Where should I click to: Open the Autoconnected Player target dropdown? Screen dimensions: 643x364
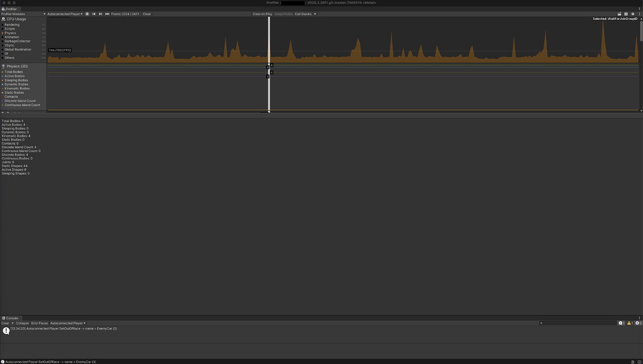(x=63, y=14)
